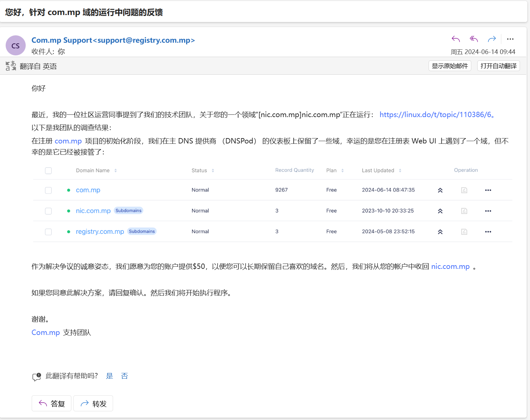Image resolution: width=530 pixels, height=420 pixels.
Task: Click the forward arrow icon in header
Action: [492, 39]
